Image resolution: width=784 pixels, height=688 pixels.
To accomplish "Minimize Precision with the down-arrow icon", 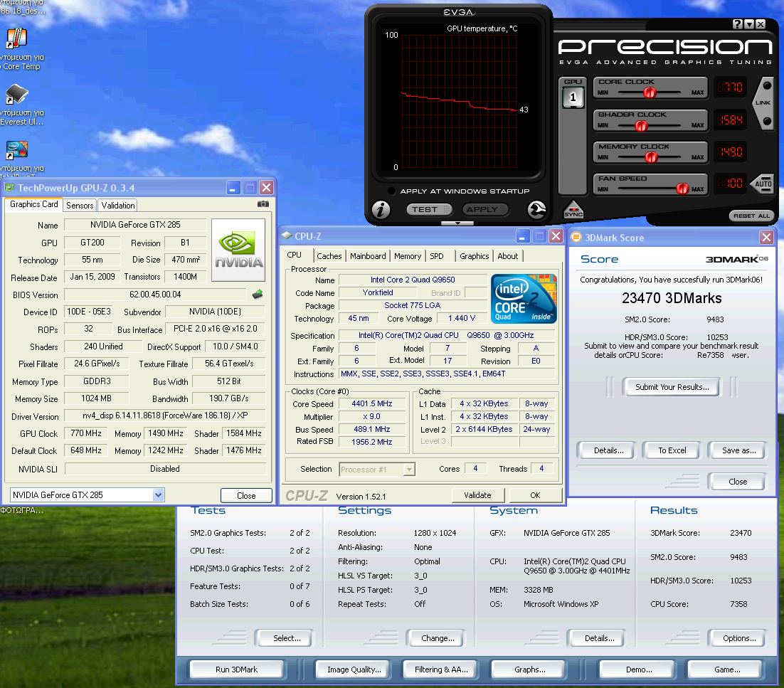I will (x=749, y=24).
